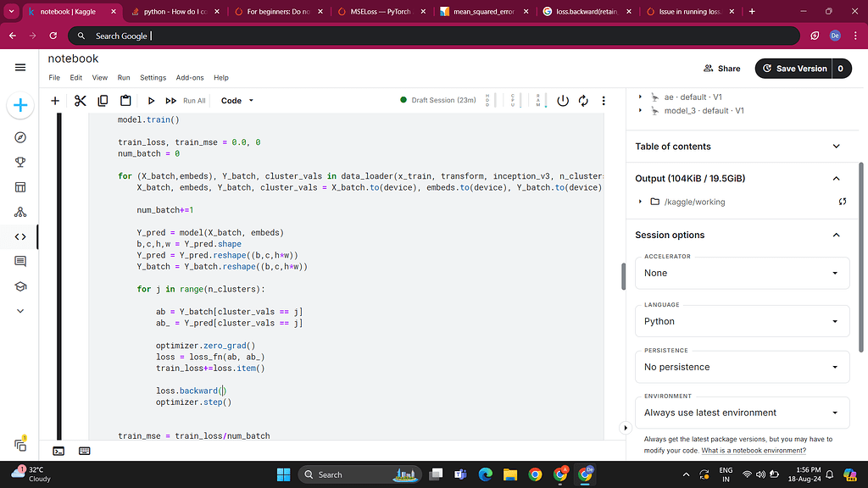This screenshot has width=868, height=488.
Task: Click the fast-forward run icon
Action: [x=170, y=101]
